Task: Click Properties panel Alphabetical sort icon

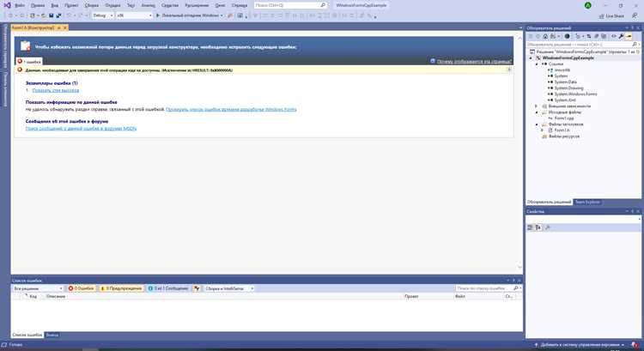Action: point(538,227)
